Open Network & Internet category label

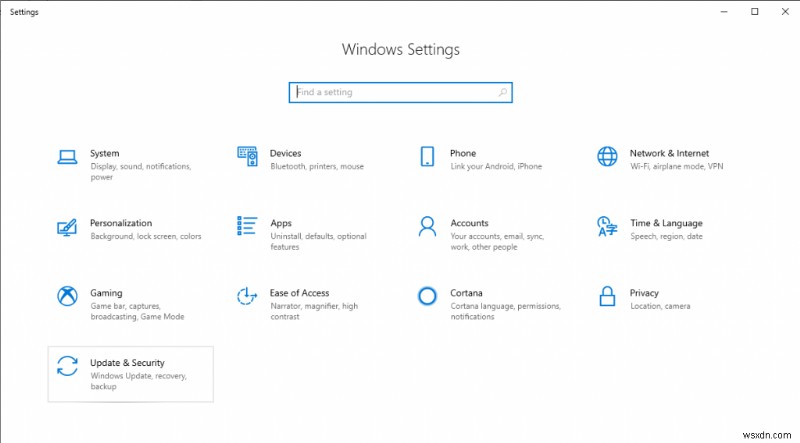click(x=669, y=153)
